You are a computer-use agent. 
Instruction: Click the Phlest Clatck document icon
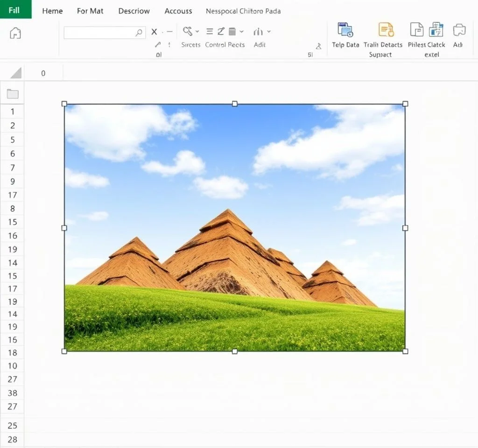(416, 30)
